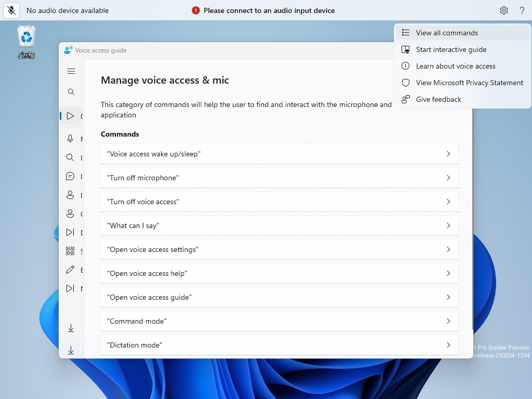Open View Microsoft Privacy Statement

(x=469, y=83)
